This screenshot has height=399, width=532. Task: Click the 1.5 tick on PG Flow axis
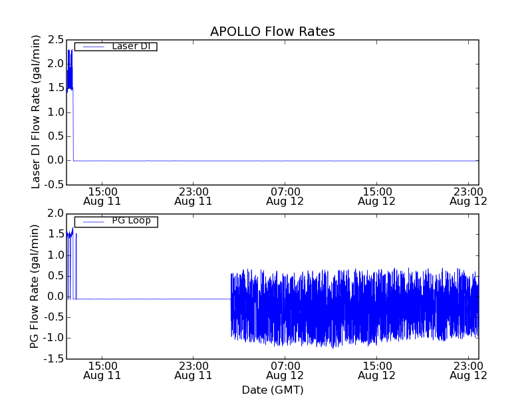pyautogui.click(x=56, y=234)
